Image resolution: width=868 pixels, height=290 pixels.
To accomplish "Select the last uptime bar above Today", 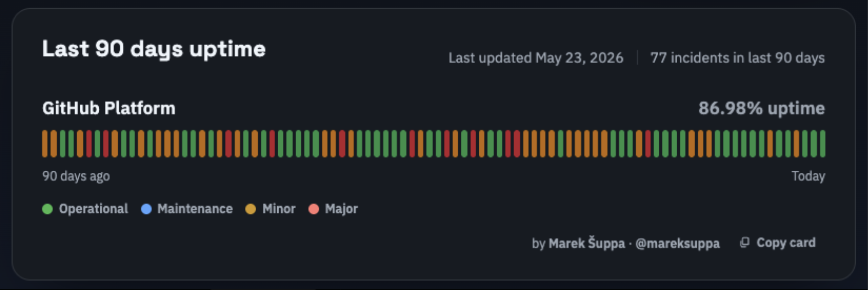I will [x=822, y=144].
